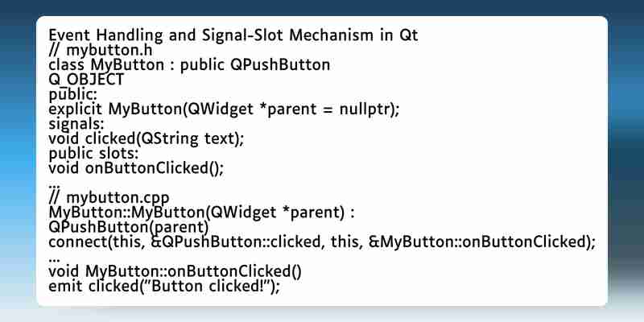Click the 'void clicked(QString text);' declaration
644x322 pixels.
(x=147, y=138)
